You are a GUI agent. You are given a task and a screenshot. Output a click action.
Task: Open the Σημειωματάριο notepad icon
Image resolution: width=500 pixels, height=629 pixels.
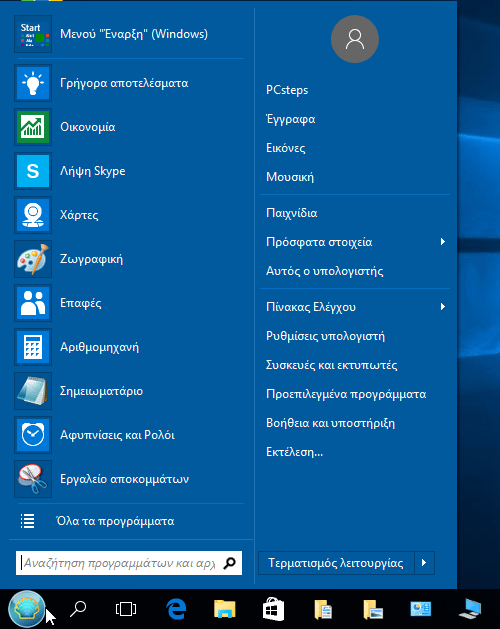(33, 391)
